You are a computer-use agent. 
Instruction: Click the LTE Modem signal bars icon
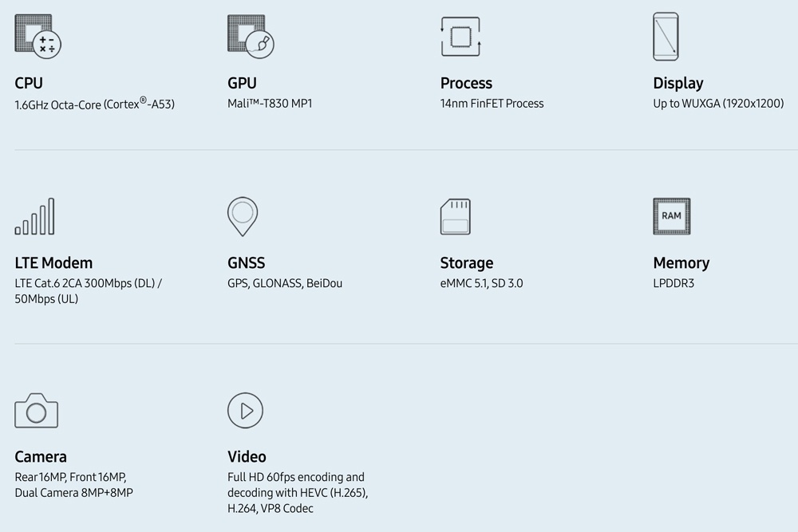[34, 217]
